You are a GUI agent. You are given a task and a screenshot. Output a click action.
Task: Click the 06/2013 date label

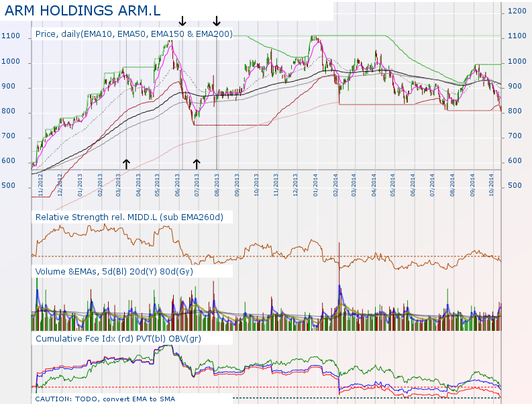[177, 185]
